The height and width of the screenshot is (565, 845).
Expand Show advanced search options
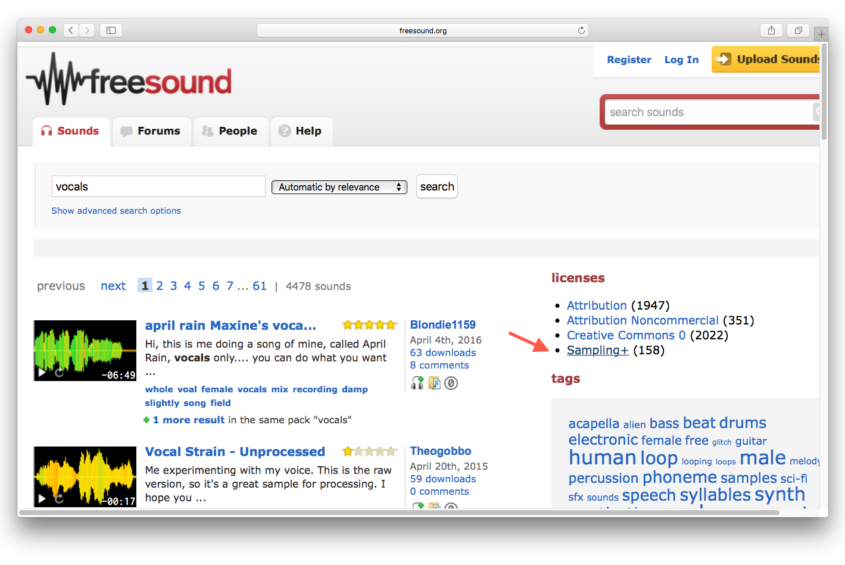[x=116, y=211]
